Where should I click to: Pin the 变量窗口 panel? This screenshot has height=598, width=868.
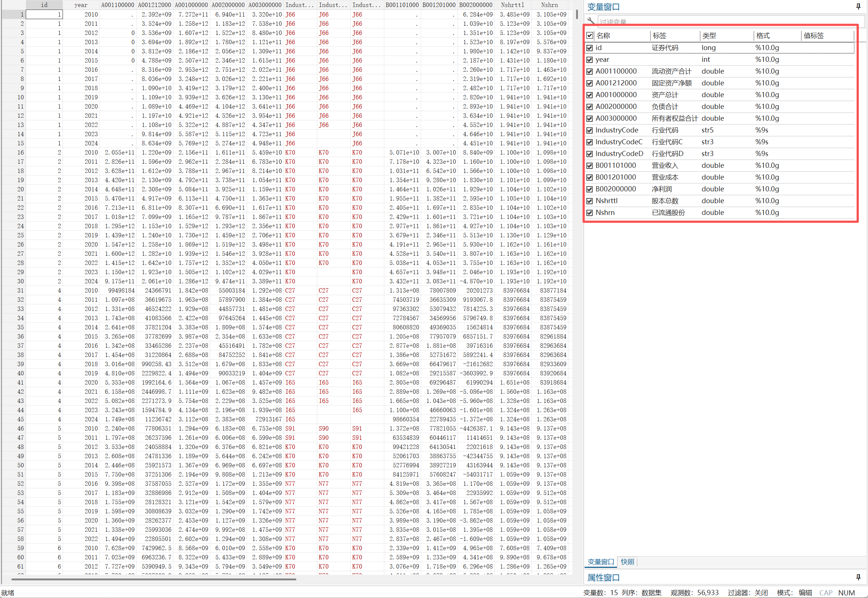[x=858, y=6]
